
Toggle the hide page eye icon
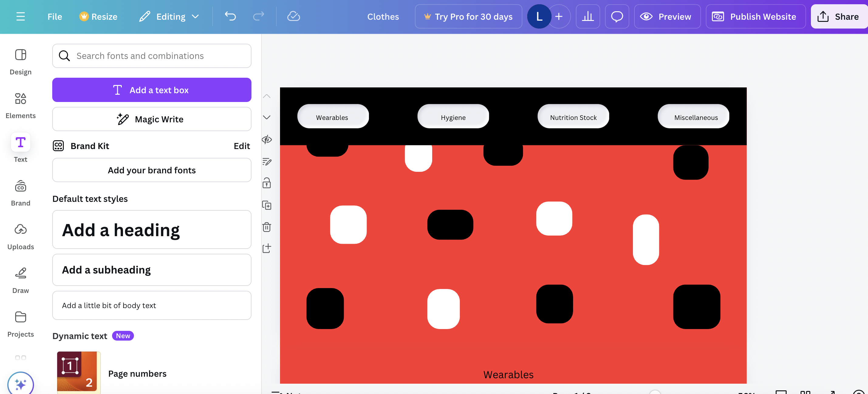point(267,139)
